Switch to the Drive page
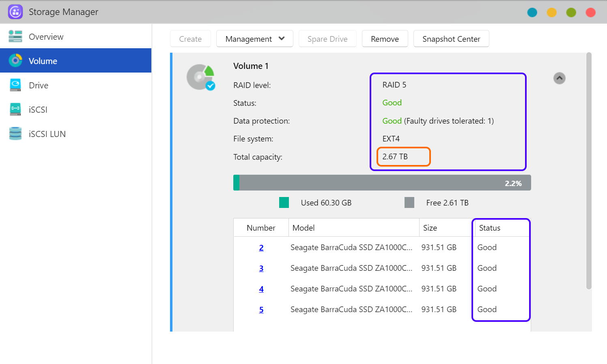This screenshot has width=607, height=364. [x=39, y=86]
